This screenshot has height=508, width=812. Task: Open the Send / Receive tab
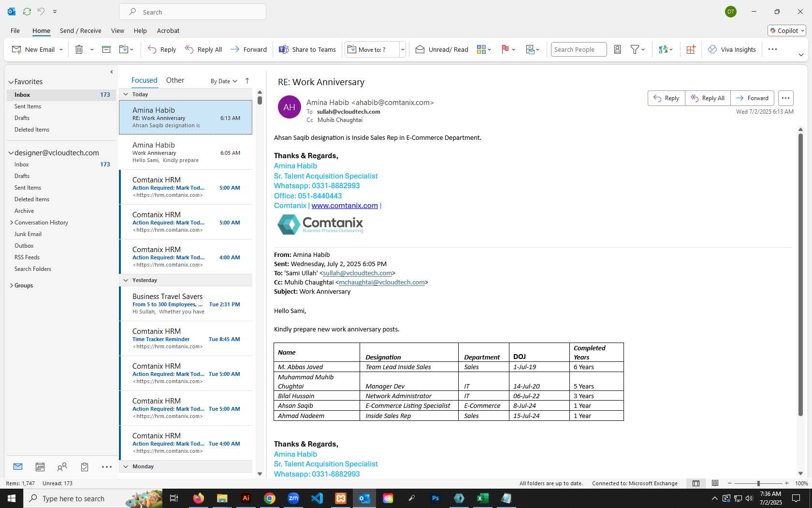pos(81,30)
